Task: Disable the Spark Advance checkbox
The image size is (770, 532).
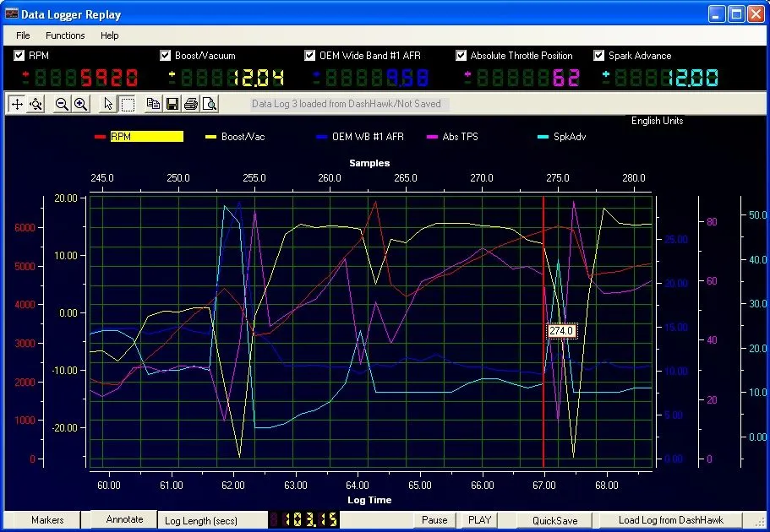Action: coord(599,56)
